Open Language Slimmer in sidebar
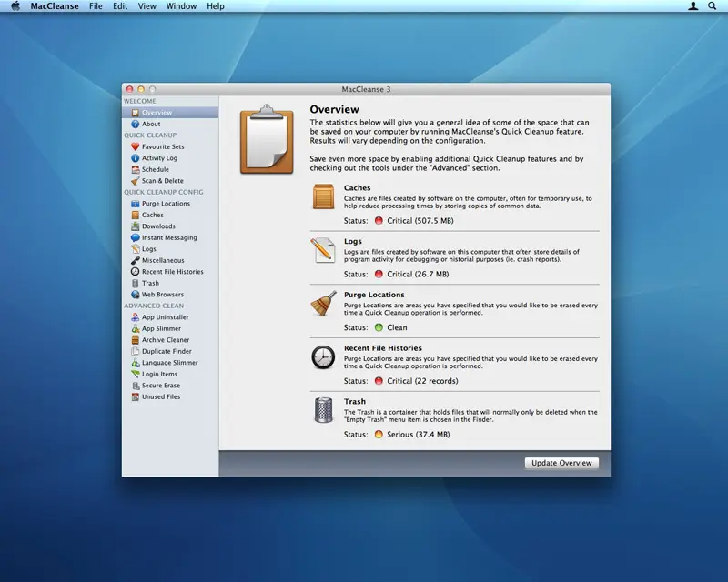The width and height of the screenshot is (728, 582). (x=165, y=363)
